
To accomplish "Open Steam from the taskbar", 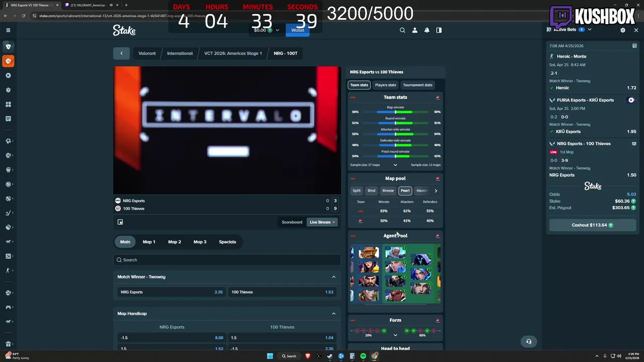I will tap(330, 356).
